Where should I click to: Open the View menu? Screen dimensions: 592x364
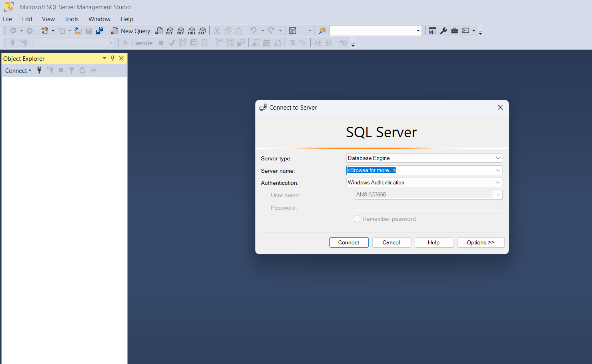48,19
